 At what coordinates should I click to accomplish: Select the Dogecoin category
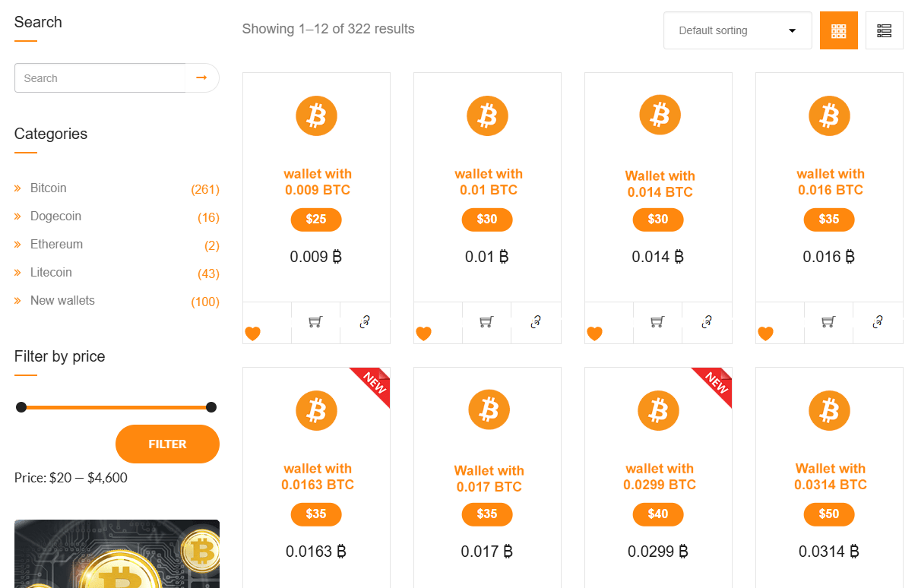55,216
